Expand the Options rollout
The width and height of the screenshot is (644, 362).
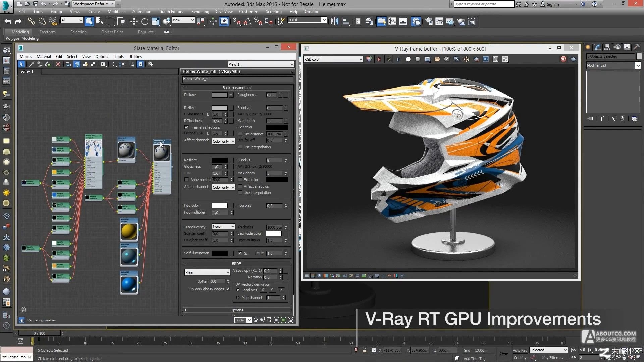[x=236, y=310]
